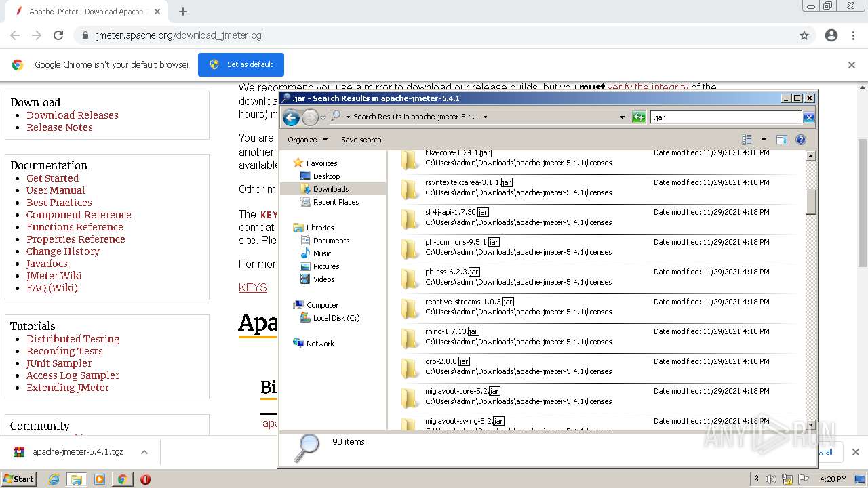
Task: Select ph-css-6.2.3.jar result
Action: pos(597,277)
